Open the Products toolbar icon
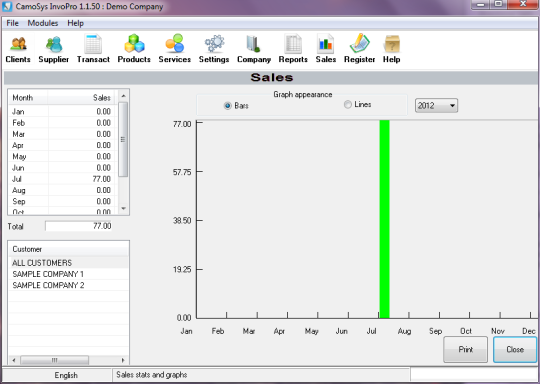 (x=134, y=49)
